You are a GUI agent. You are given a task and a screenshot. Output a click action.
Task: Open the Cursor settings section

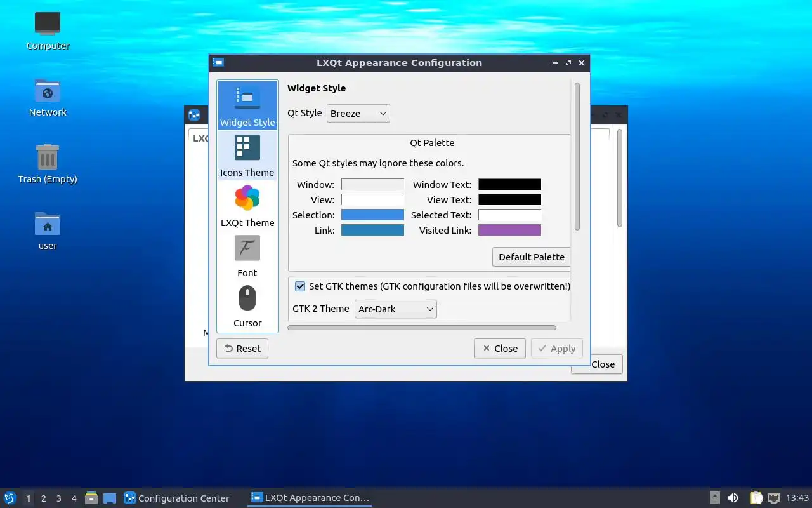pos(247,306)
